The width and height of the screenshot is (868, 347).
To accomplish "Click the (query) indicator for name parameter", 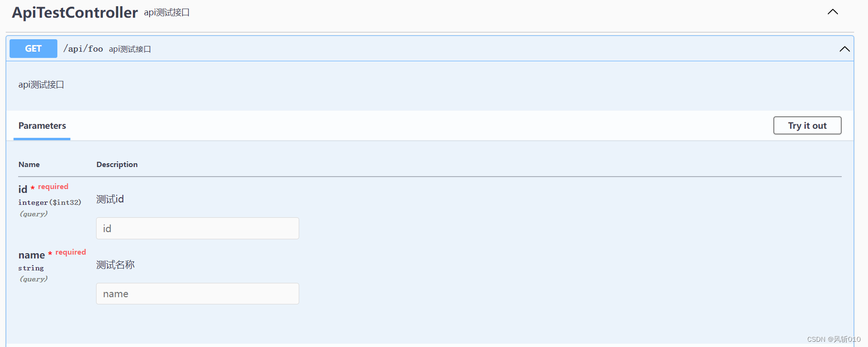I will pyautogui.click(x=33, y=279).
